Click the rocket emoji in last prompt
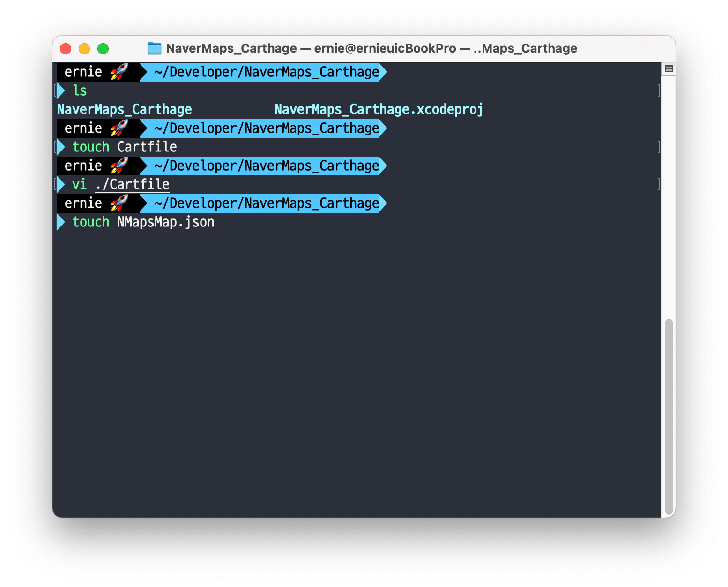The image size is (728, 587). [x=119, y=203]
